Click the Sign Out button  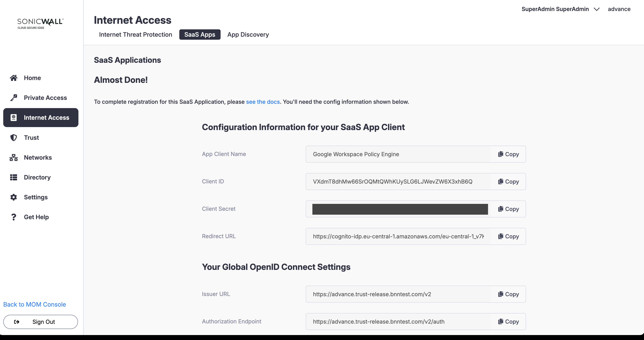40,322
